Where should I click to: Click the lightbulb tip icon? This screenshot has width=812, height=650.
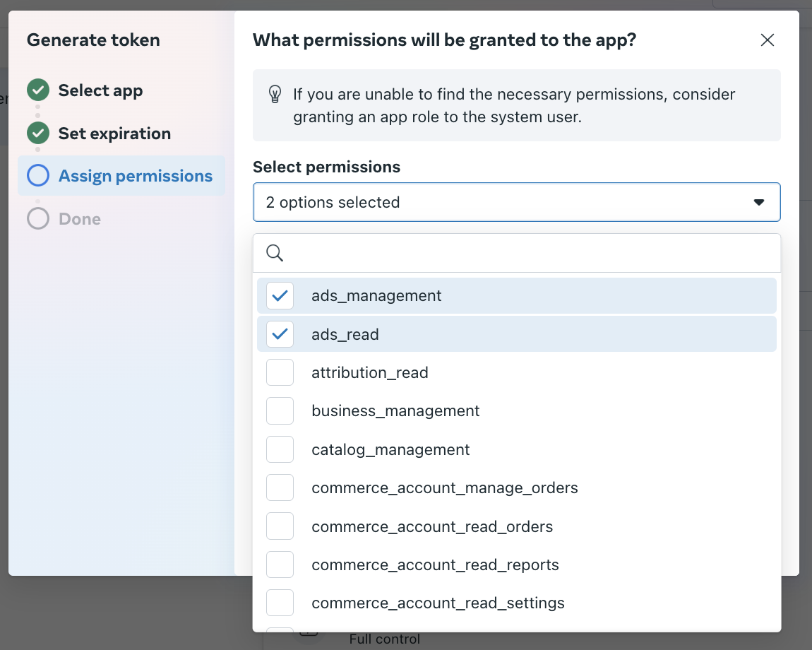click(275, 95)
